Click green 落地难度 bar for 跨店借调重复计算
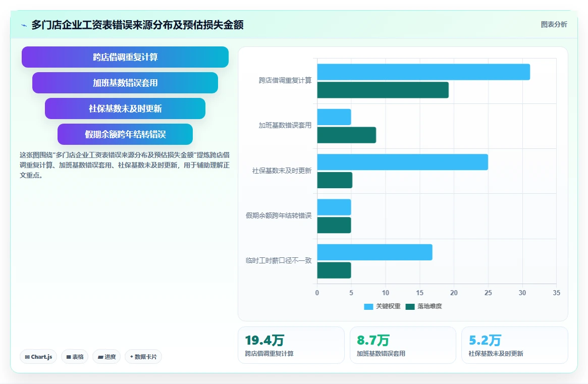Screen dimensions: 588x384 click(x=383, y=90)
